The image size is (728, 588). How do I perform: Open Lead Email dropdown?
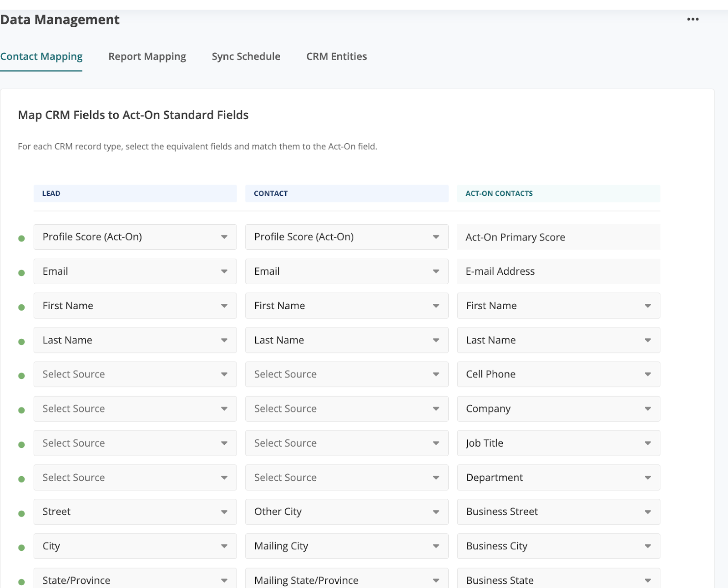tap(135, 271)
